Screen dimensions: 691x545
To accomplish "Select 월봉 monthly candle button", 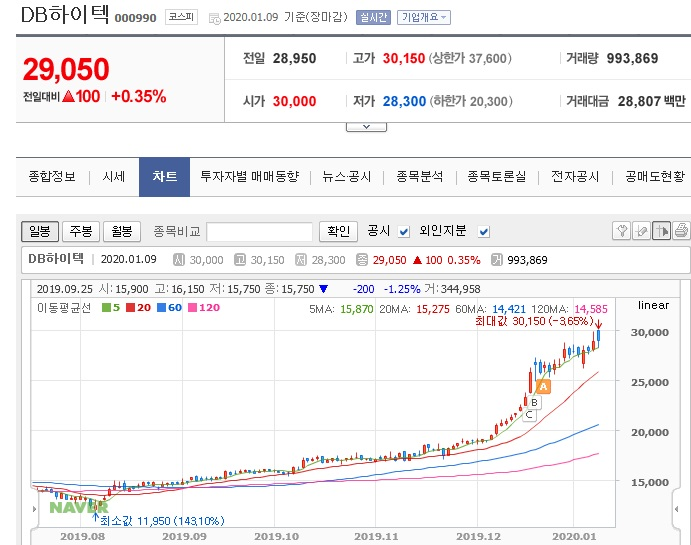I will [x=122, y=231].
